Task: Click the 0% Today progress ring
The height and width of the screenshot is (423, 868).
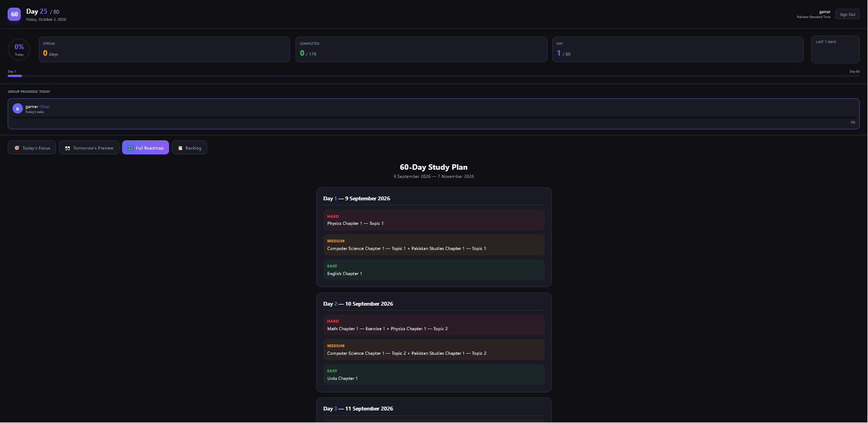Action: click(19, 50)
